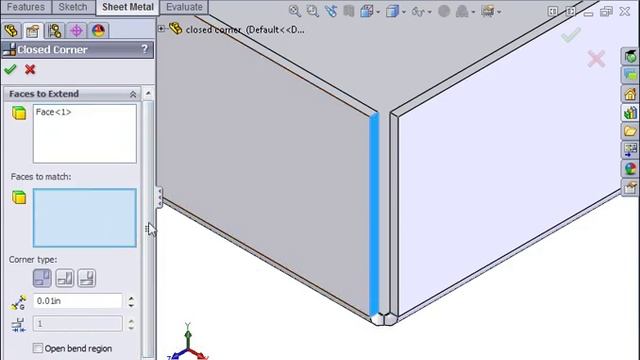Click the tile-windows-right viewport icon
Viewport: 640px width, 360px height.
[571, 11]
